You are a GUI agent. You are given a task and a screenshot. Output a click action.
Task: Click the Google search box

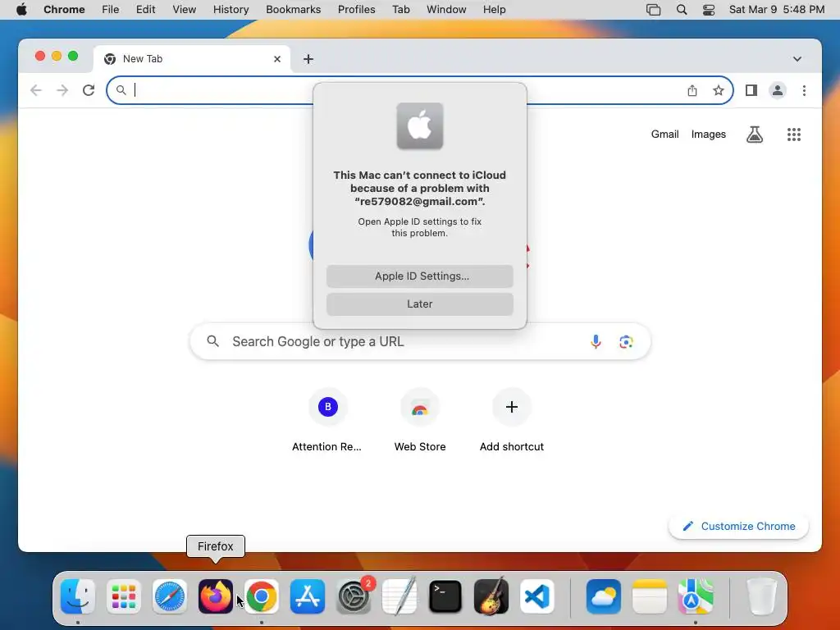coord(420,341)
